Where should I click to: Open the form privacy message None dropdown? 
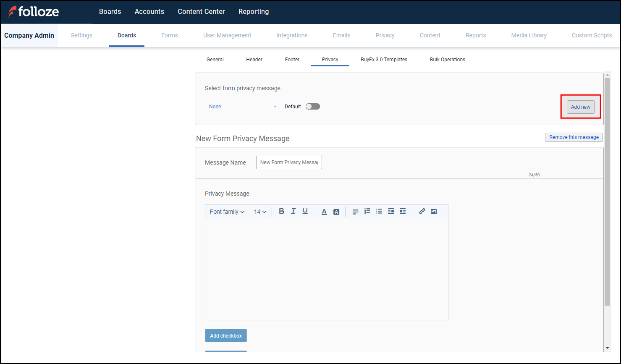[241, 106]
